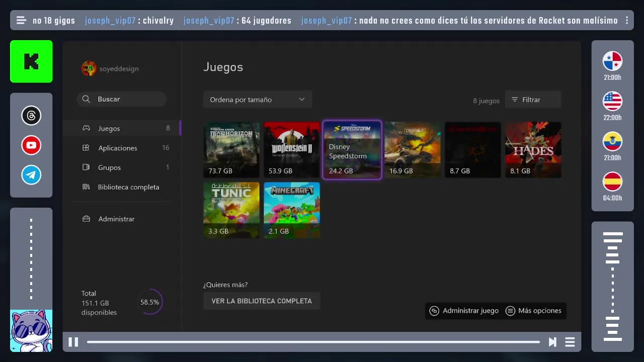Click the soyeddesign profile avatar
Viewport: 644px width, 362px height.
click(89, 68)
